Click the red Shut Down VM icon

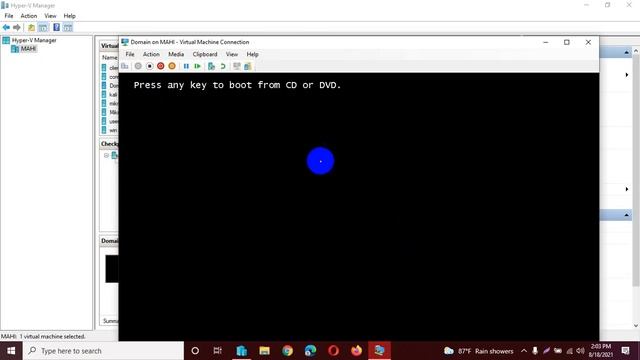[161, 66]
